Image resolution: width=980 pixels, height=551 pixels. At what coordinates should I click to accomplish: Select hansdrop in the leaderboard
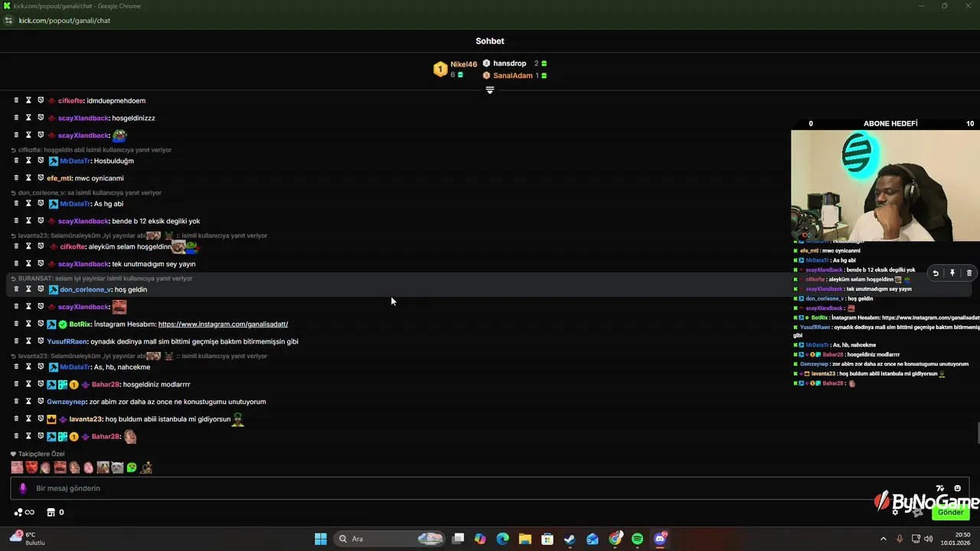514,64
